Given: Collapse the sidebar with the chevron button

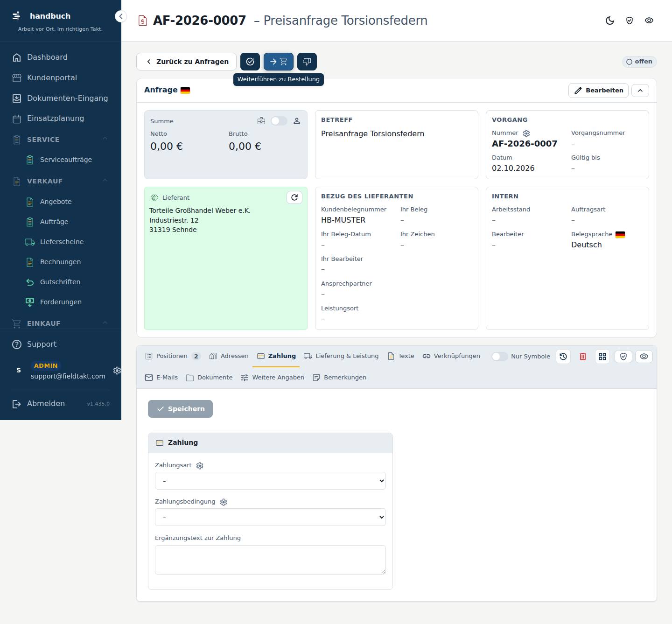Looking at the screenshot, I should pyautogui.click(x=120, y=16).
